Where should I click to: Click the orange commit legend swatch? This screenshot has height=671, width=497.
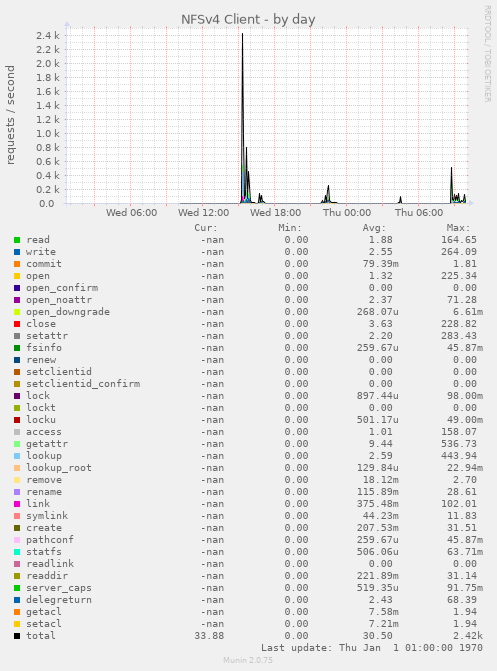(x=17, y=264)
